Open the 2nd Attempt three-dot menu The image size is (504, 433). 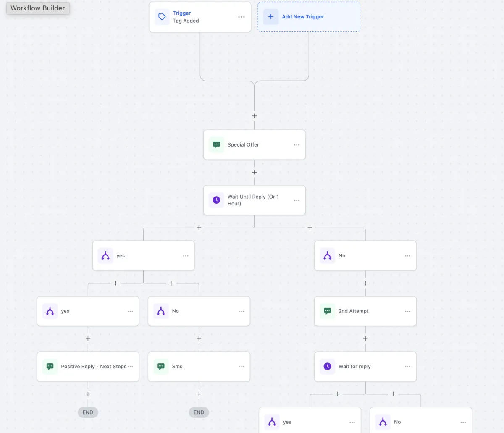point(408,311)
